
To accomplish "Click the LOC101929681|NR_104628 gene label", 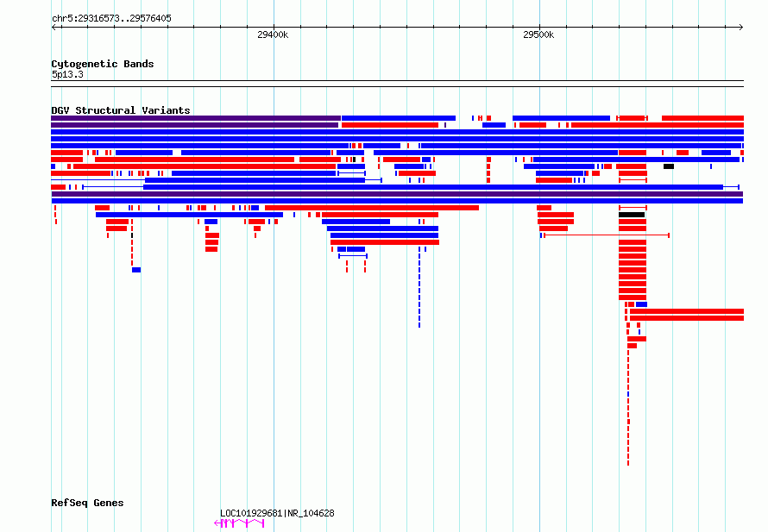I will coord(277,513).
